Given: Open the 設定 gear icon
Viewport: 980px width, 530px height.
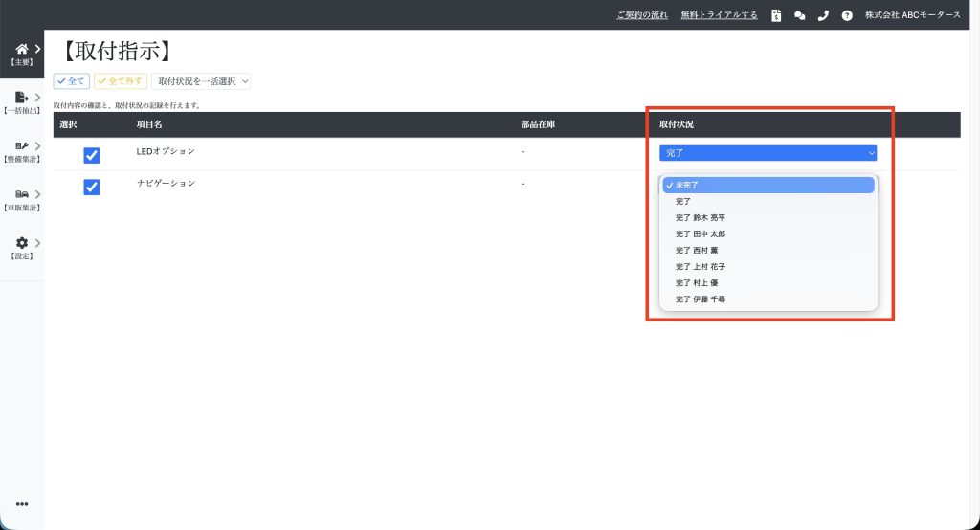Looking at the screenshot, I should pyautogui.click(x=22, y=244).
